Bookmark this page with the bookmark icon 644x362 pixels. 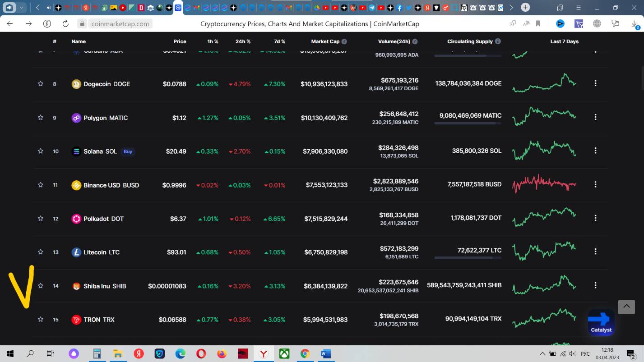point(538,24)
